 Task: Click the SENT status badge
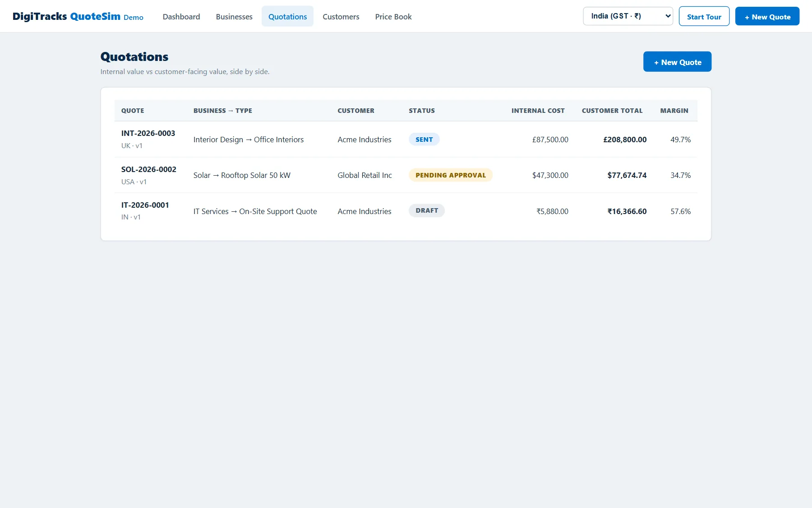point(424,140)
